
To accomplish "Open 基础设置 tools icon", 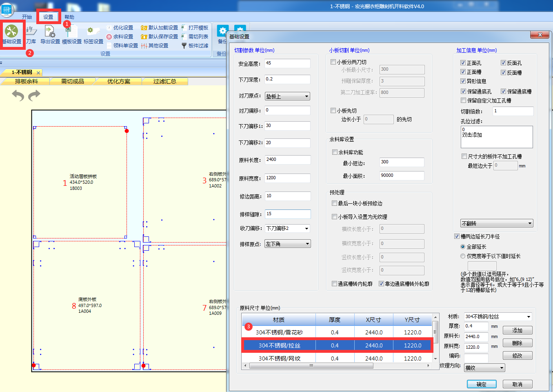I will 11,31.
